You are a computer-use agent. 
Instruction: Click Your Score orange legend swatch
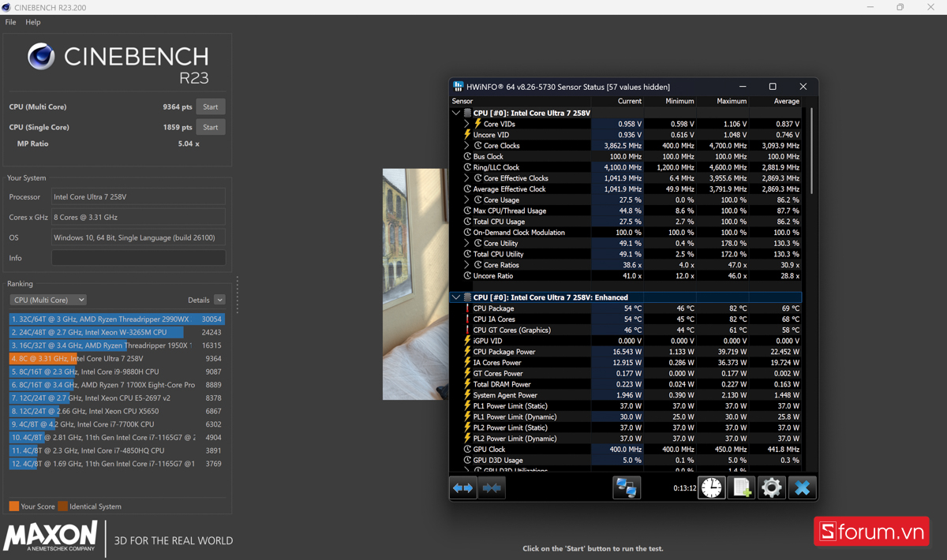pyautogui.click(x=14, y=506)
